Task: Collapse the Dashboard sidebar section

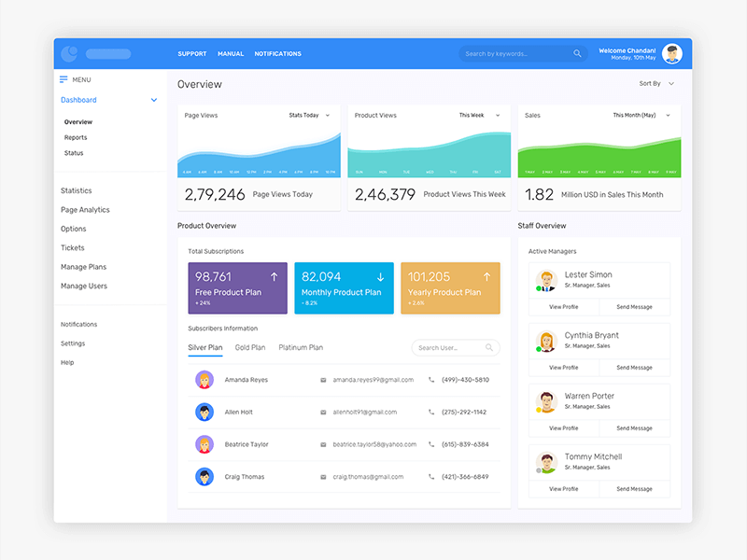Action: point(153,100)
